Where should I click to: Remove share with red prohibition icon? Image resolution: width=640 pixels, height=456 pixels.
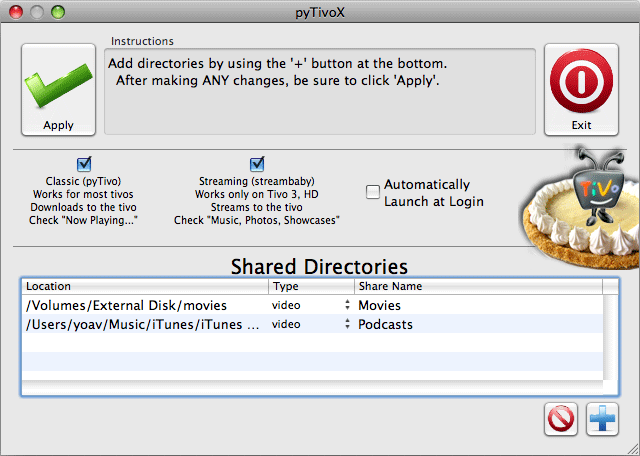[x=560, y=419]
